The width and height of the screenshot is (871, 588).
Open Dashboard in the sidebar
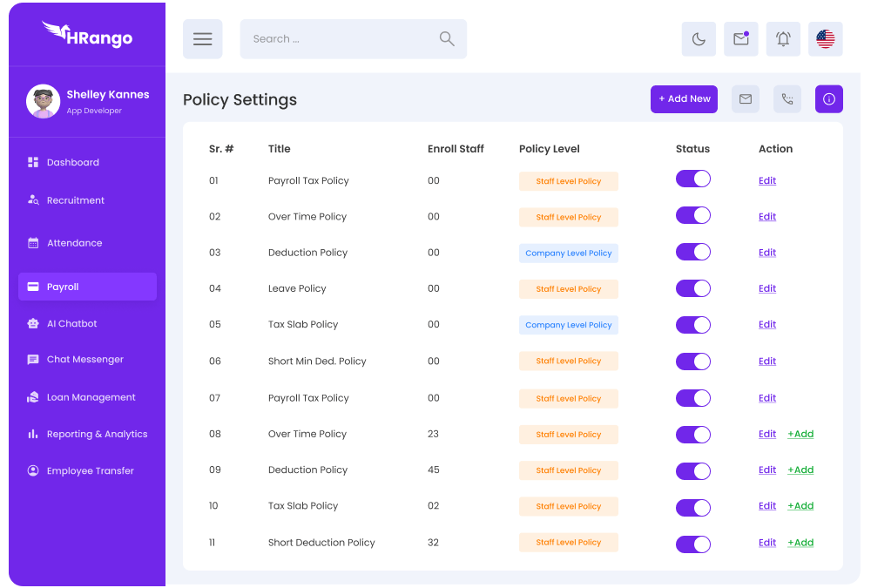tap(73, 163)
